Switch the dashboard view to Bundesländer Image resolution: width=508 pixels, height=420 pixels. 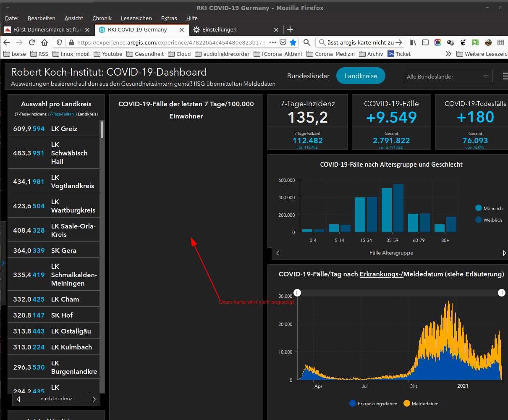(308, 76)
